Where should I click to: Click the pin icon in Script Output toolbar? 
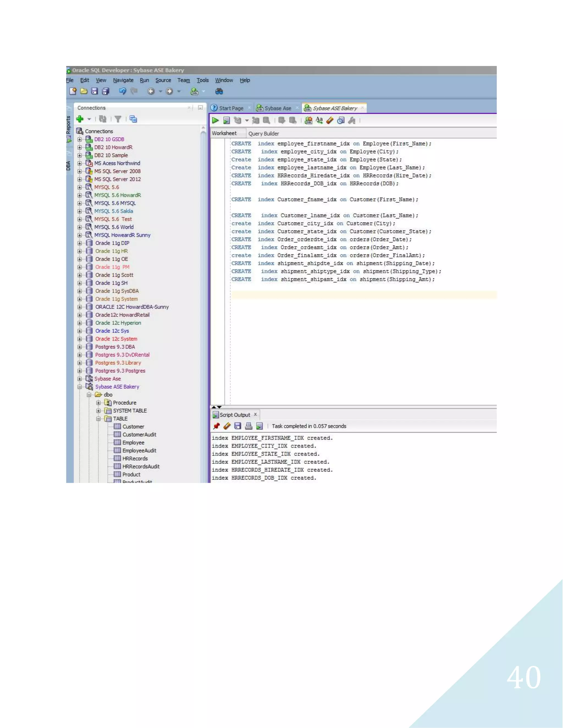click(x=216, y=426)
